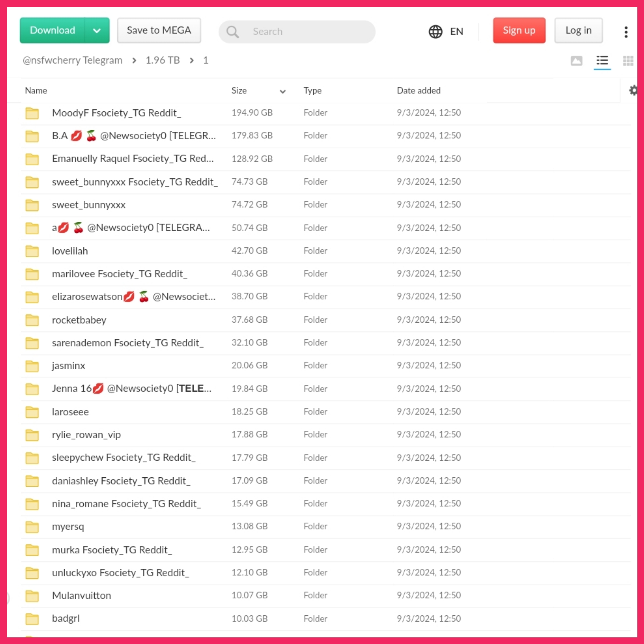Select 'sweet_bunnyxxx Fsociety_TG Reddit_' folder name
This screenshot has width=644, height=644.
[135, 182]
